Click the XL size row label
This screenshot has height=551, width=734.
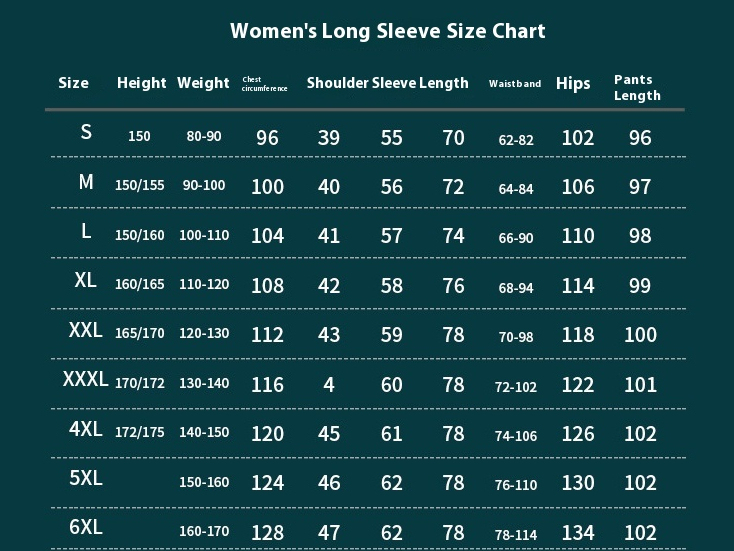coord(85,281)
